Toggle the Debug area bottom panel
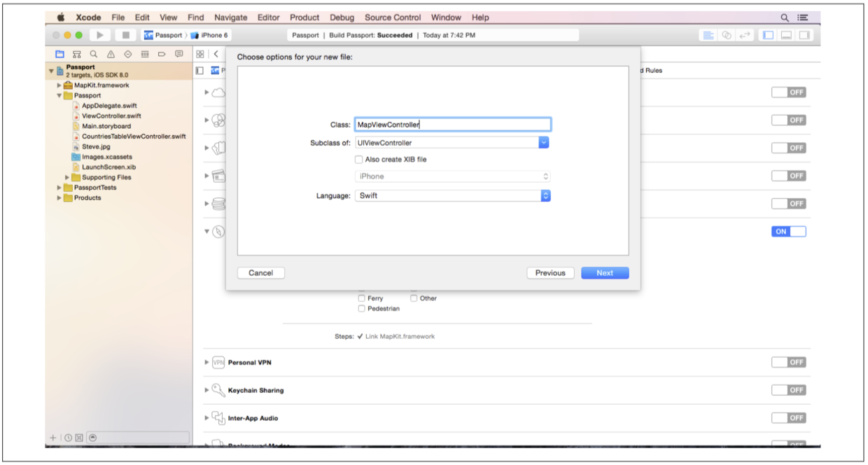Image resolution: width=868 pixels, height=465 pixels. 785,35
